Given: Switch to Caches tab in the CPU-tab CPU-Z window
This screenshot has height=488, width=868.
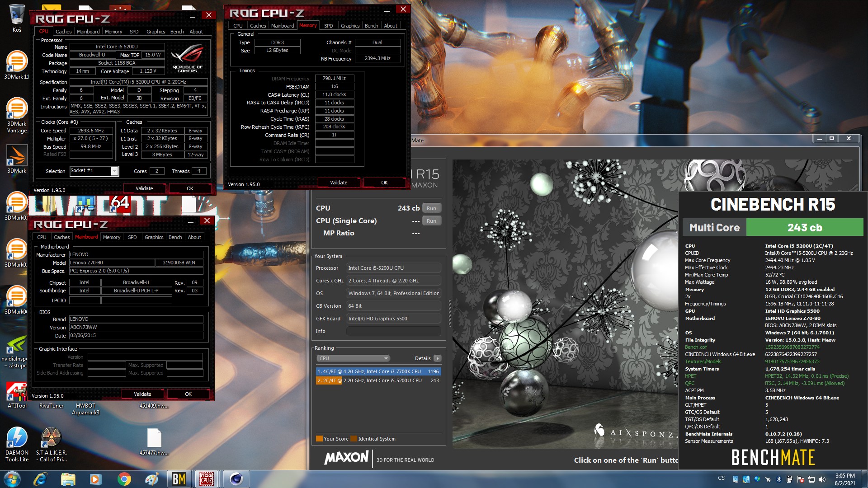Looking at the screenshot, I should [x=63, y=32].
